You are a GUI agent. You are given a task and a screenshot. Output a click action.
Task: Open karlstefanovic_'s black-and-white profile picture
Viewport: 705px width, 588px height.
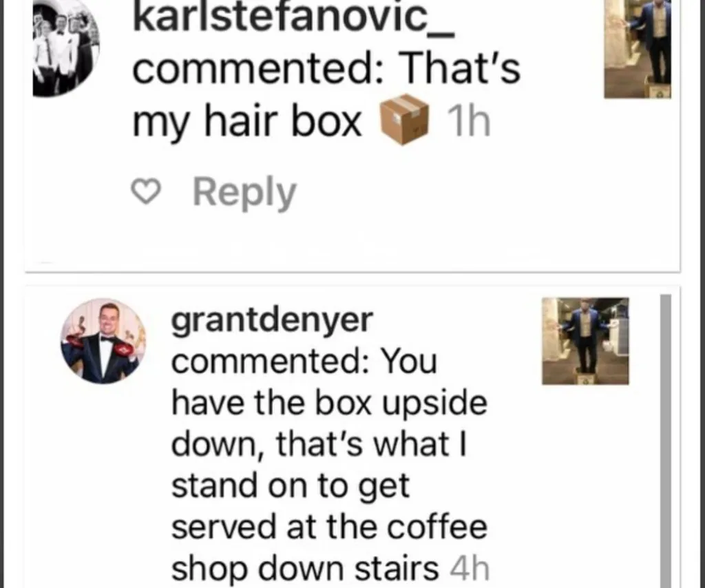[65, 48]
